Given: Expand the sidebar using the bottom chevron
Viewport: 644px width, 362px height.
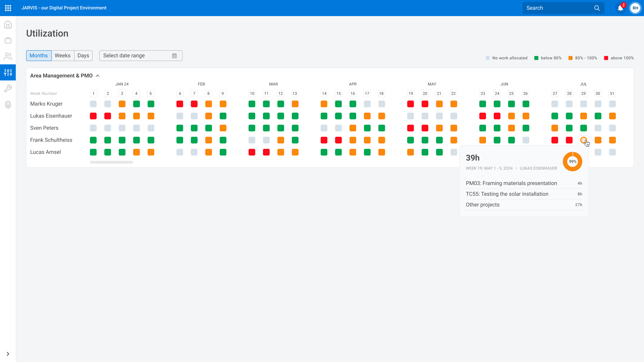Looking at the screenshot, I should point(8,354).
